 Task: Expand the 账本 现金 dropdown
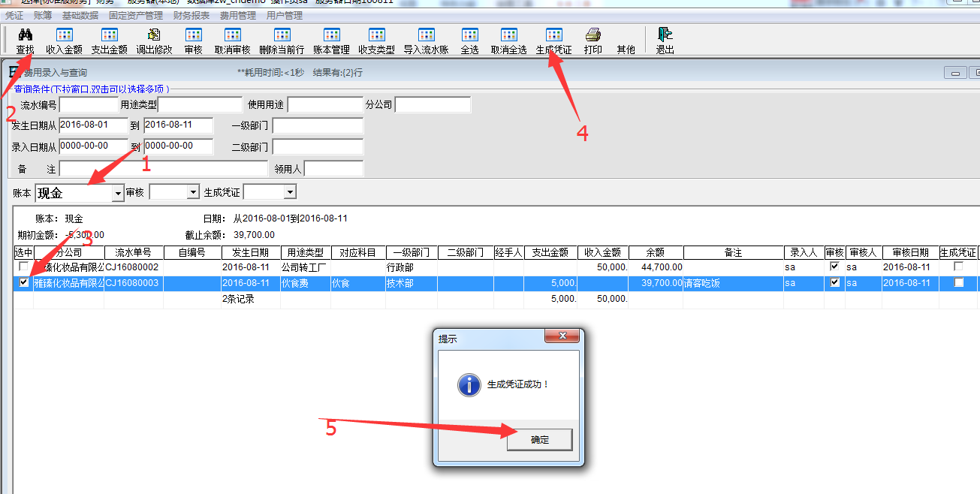coord(117,194)
